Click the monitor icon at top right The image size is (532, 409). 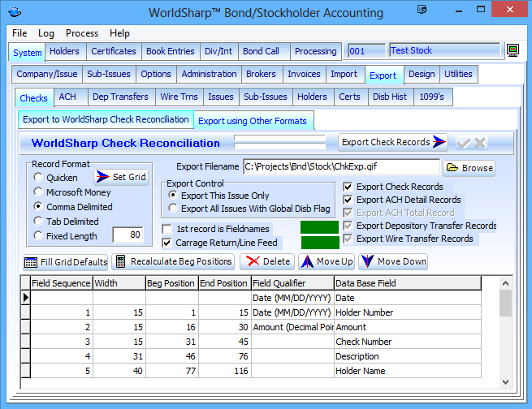pyautogui.click(x=513, y=51)
